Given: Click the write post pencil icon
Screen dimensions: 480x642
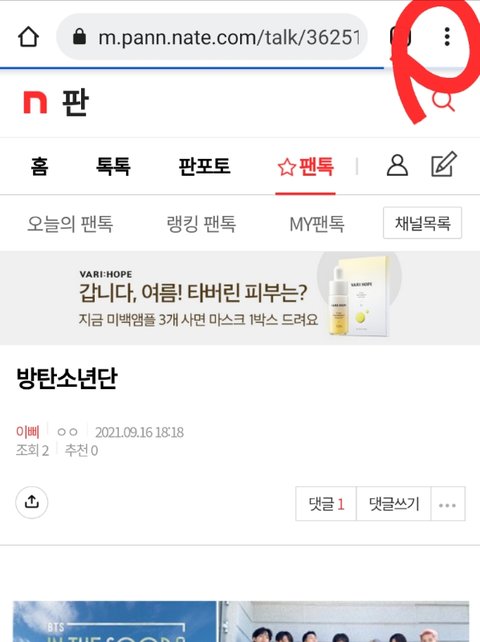Looking at the screenshot, I should pos(444,165).
